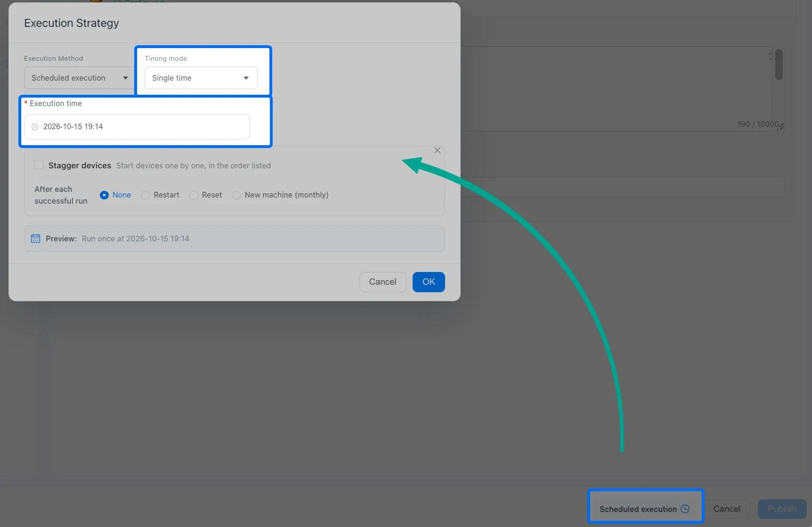Click Cancel in Execution Strategy dialog
This screenshot has height=527, width=812.
coord(383,282)
